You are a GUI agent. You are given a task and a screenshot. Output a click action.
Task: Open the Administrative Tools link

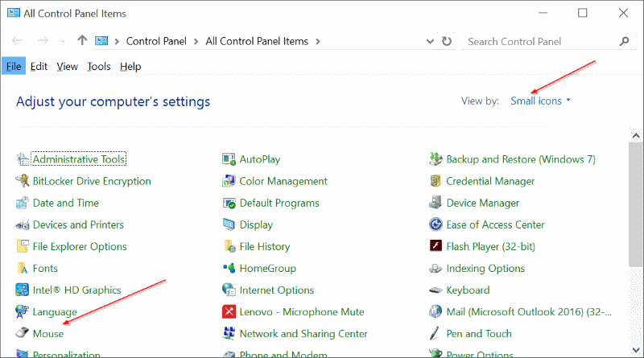(79, 160)
